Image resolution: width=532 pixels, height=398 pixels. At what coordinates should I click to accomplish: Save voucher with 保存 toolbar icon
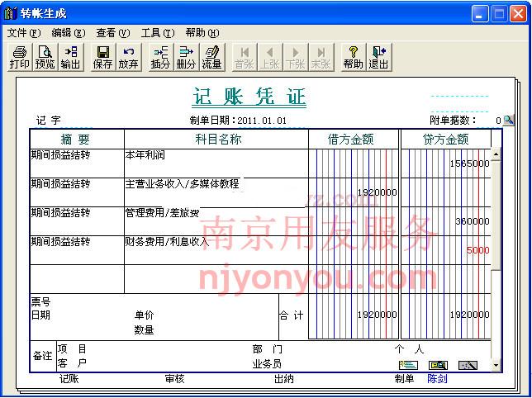pos(103,57)
